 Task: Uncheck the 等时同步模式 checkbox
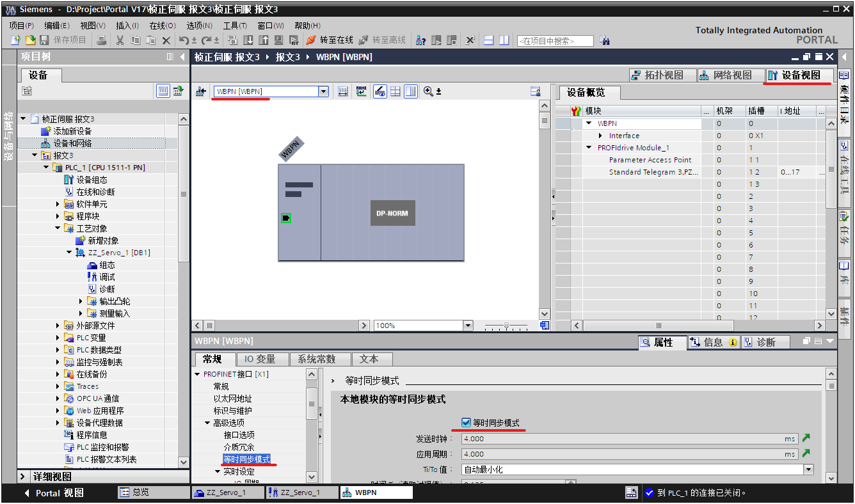click(465, 423)
